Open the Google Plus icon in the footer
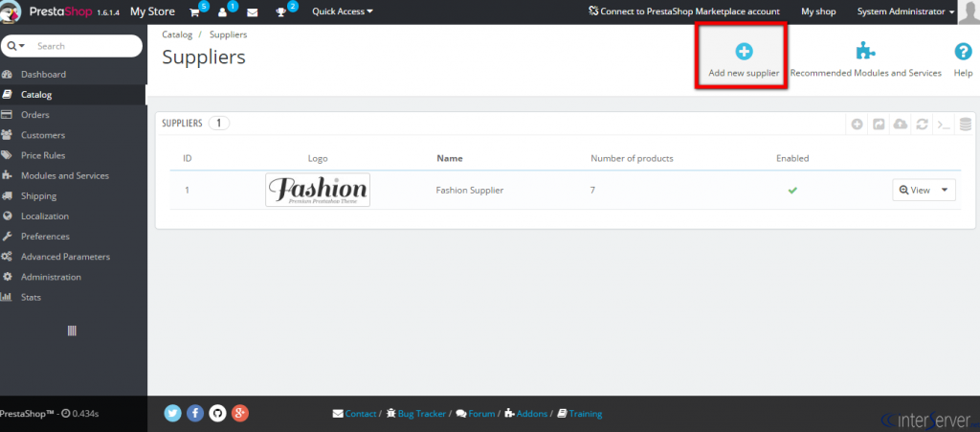This screenshot has width=980, height=432. [240, 413]
